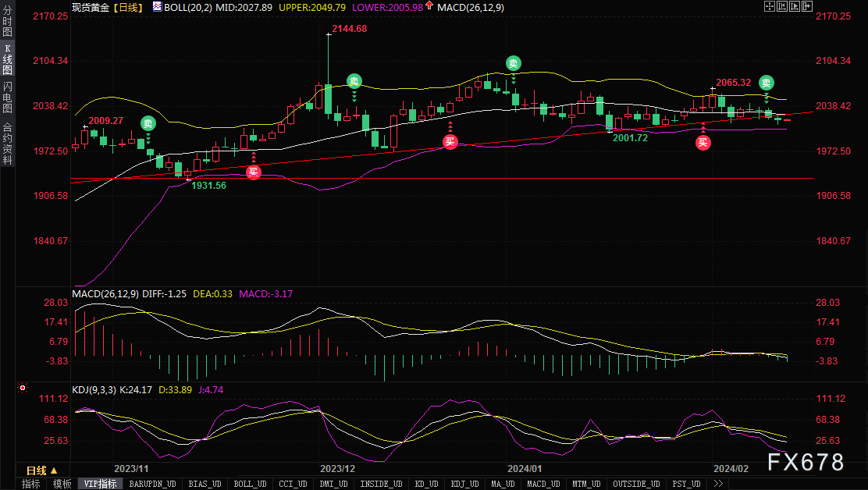The height and width of the screenshot is (490, 868).
Task: Click the 2024/01 date on the time axis
Action: pyautogui.click(x=525, y=468)
